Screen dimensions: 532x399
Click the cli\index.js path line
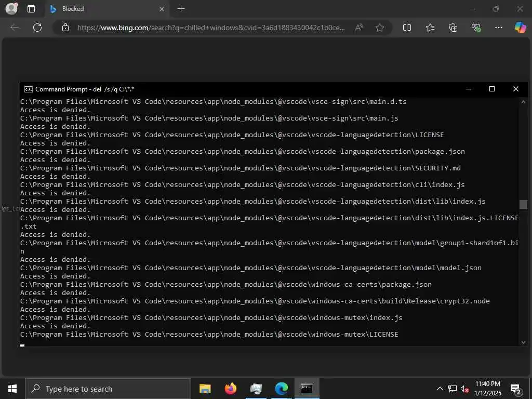point(242,184)
